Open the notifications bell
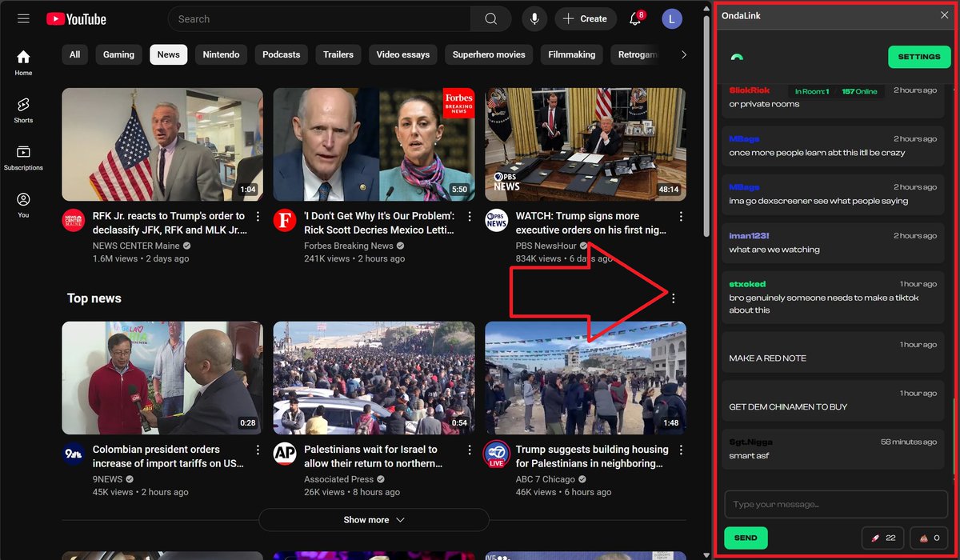This screenshot has width=960, height=560. pos(635,18)
